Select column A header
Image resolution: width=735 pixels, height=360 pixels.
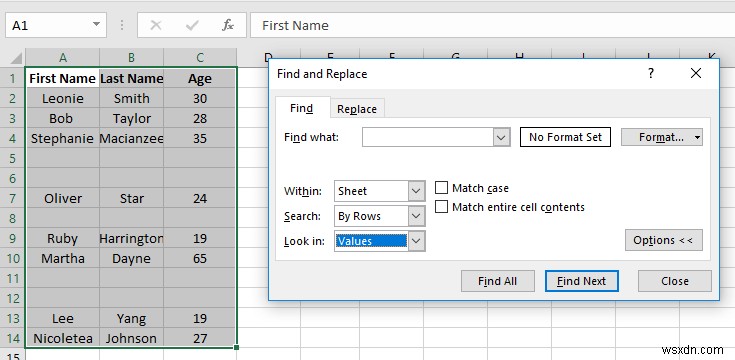[x=62, y=58]
